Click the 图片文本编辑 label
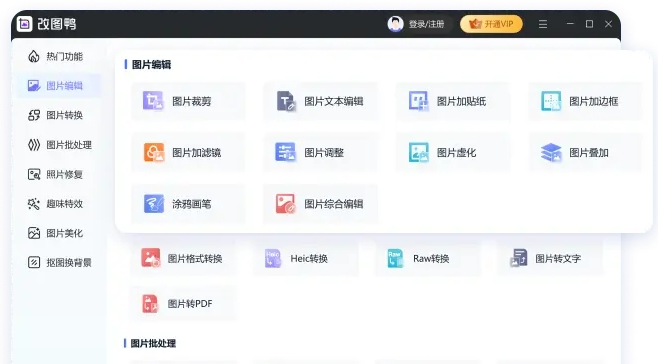 click(x=334, y=101)
